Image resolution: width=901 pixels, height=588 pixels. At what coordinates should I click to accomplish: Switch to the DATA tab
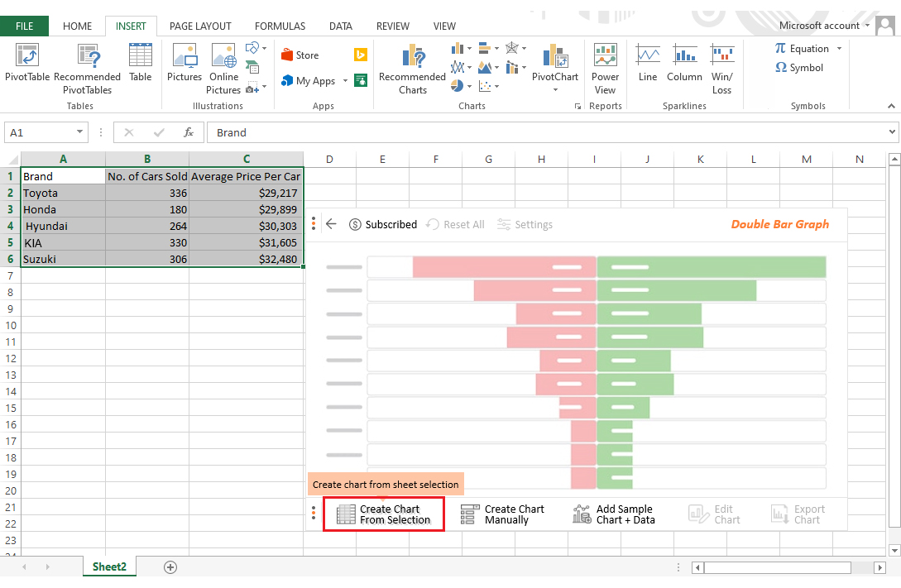[340, 26]
